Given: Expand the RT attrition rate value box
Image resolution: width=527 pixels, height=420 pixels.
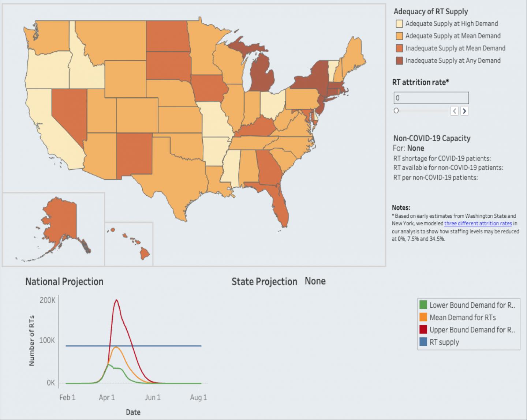Looking at the screenshot, I should point(431,97).
